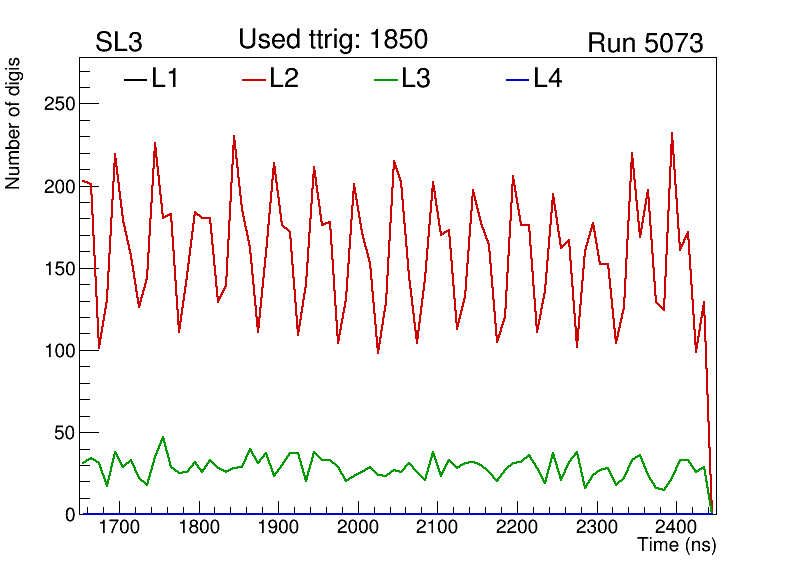Click the black L1 legend line
Screen dimensions: 796x572
[x=134, y=79]
